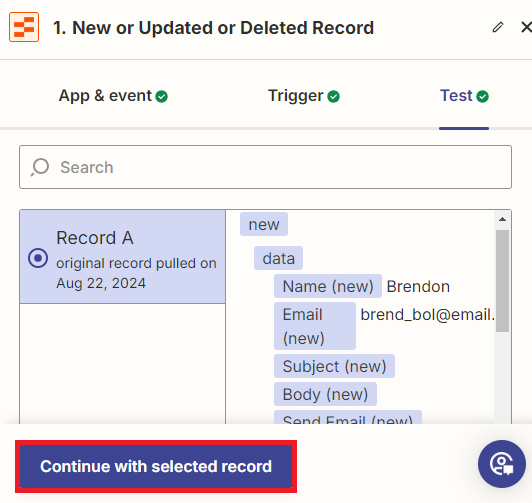Switch to the Test tab
Image resolution: width=532 pixels, height=503 pixels.
click(464, 96)
